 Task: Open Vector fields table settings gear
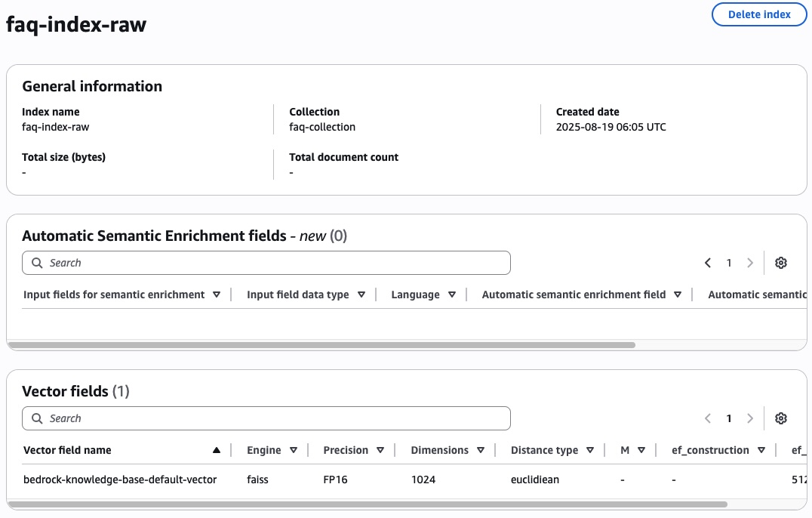click(781, 418)
